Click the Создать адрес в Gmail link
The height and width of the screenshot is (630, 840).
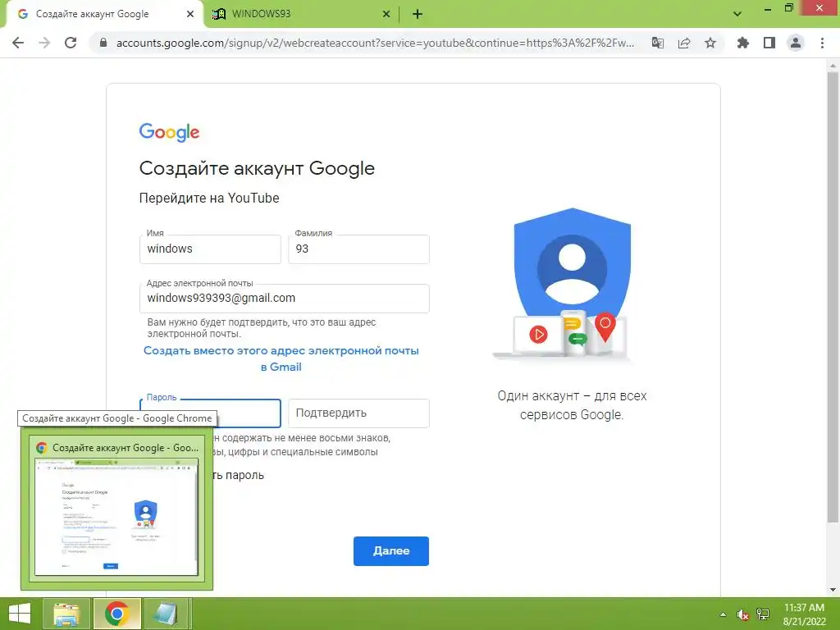[281, 359]
